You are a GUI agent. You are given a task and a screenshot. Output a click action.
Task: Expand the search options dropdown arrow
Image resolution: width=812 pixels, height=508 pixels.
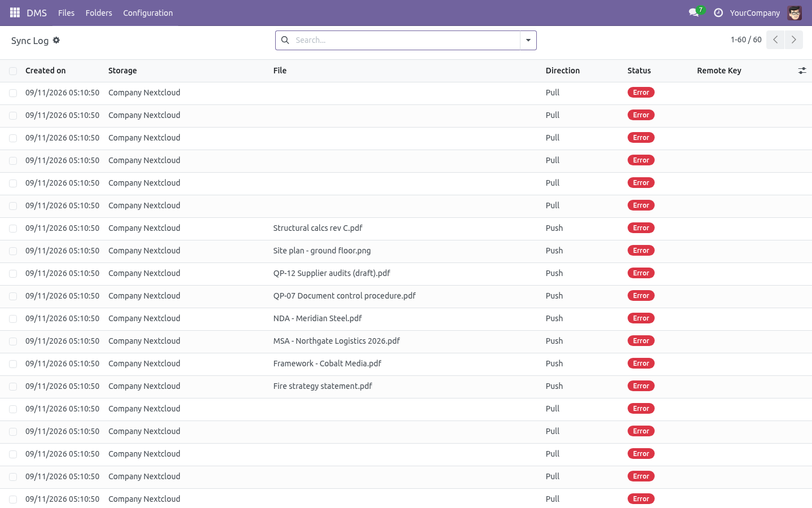528,40
